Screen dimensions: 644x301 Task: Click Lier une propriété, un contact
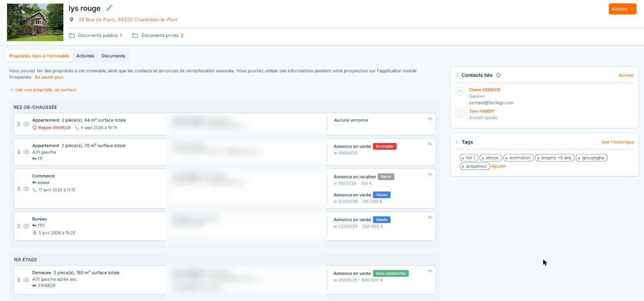pyautogui.click(x=43, y=90)
